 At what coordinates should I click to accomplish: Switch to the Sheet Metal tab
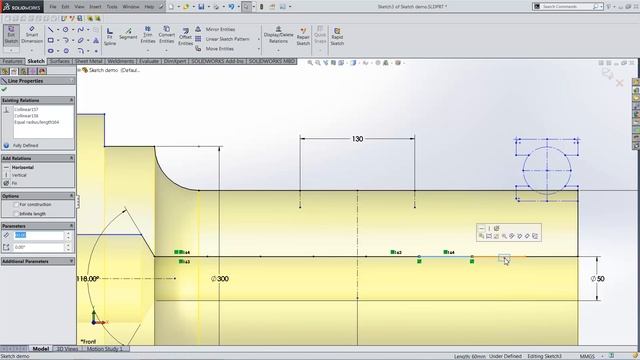[89, 61]
